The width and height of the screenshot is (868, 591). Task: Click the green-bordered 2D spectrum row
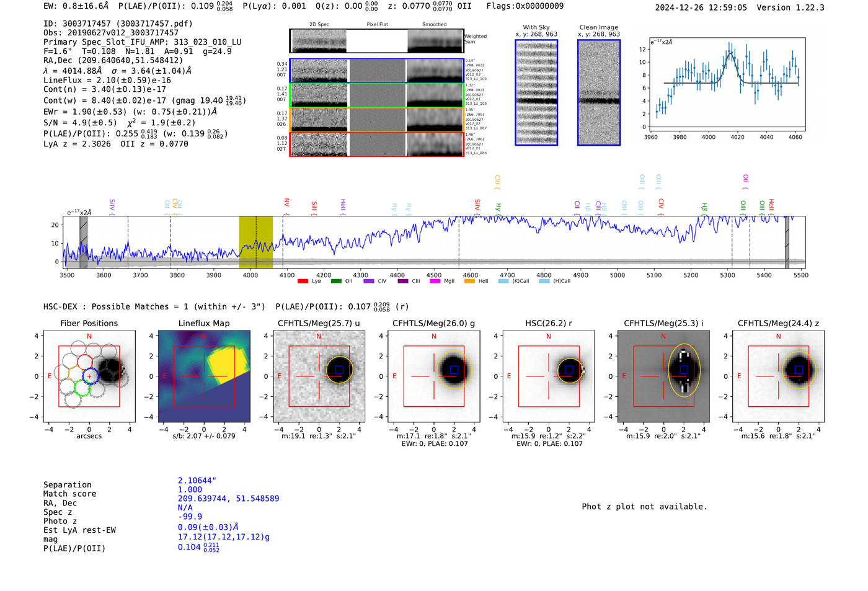point(376,95)
